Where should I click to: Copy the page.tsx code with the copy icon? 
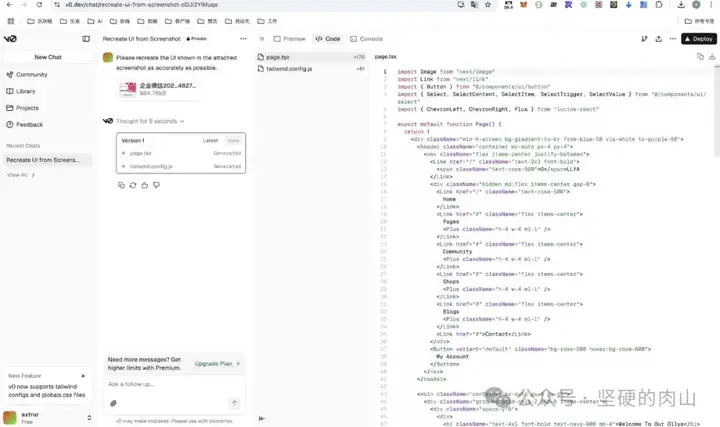(x=700, y=56)
